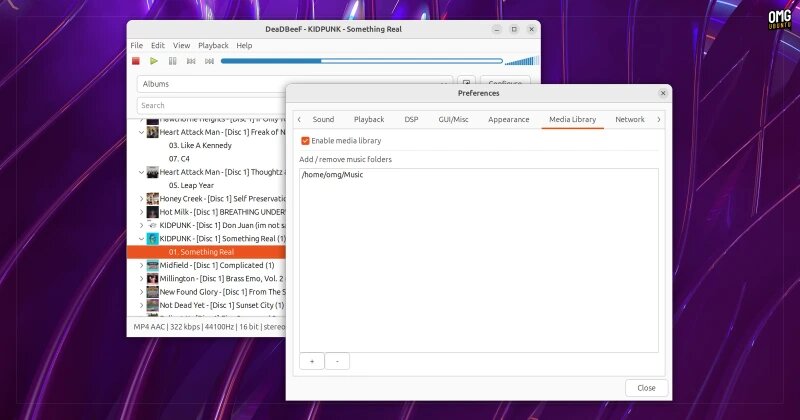Expand New Found Glory album
The width and height of the screenshot is (800, 420).
[141, 292]
